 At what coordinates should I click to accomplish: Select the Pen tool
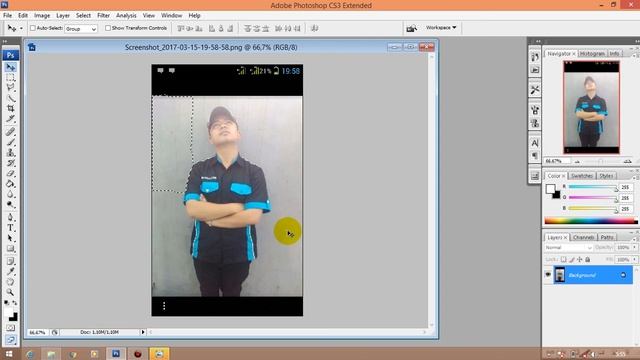pos(11,218)
